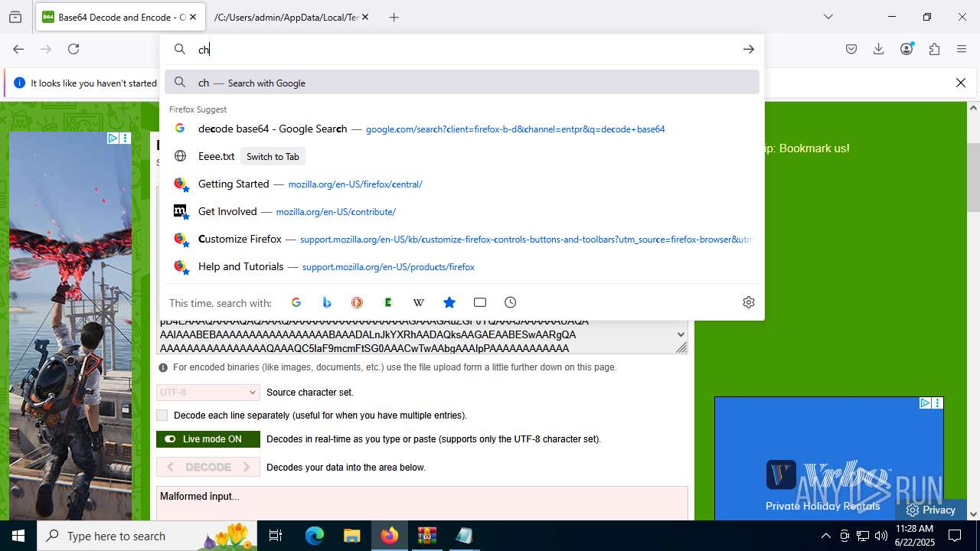Search with Bing one-off icon
This screenshot has width=980, height=551.
(327, 302)
